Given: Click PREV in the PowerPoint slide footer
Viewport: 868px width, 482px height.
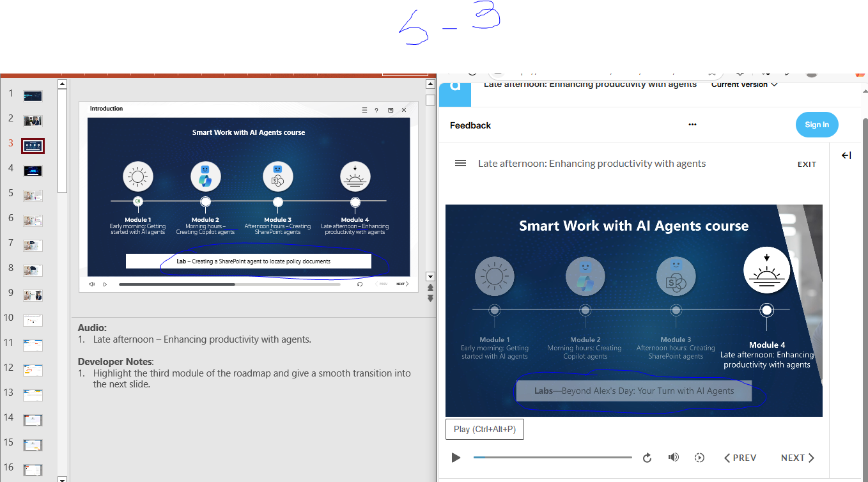Looking at the screenshot, I should [x=382, y=284].
